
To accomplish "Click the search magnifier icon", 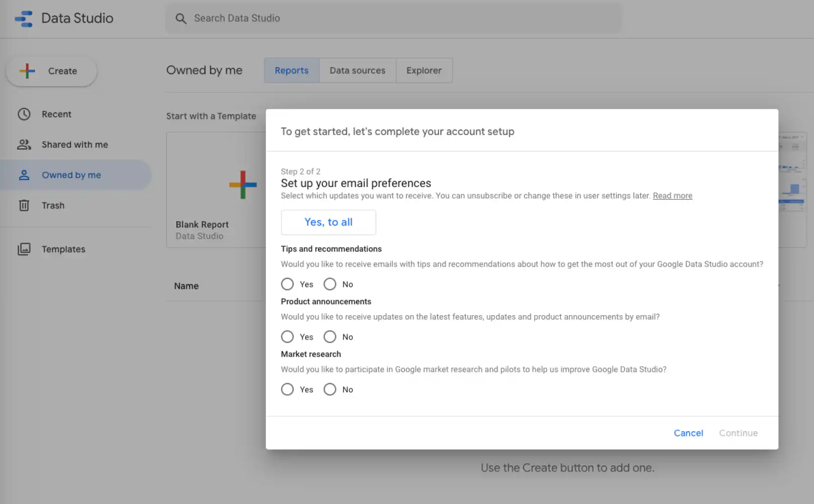I will point(181,19).
